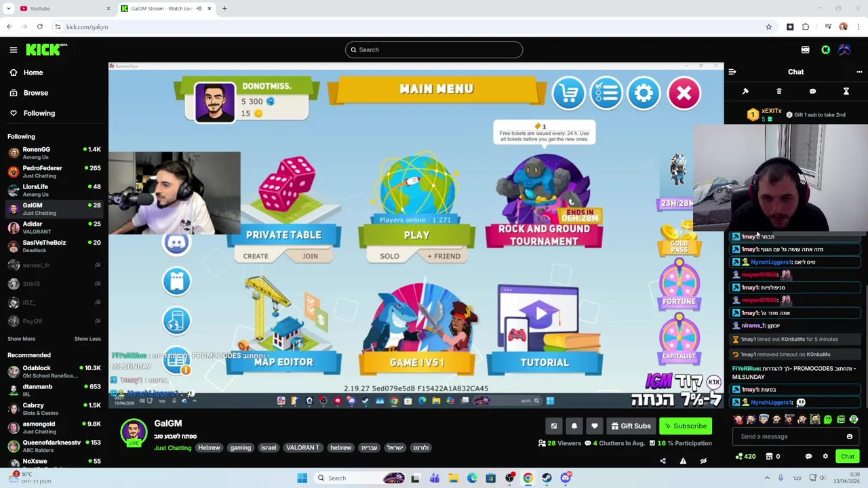Viewport: 868px width, 488px height.
Task: Open the Kick sidebar hamburger menu
Action: (x=13, y=49)
